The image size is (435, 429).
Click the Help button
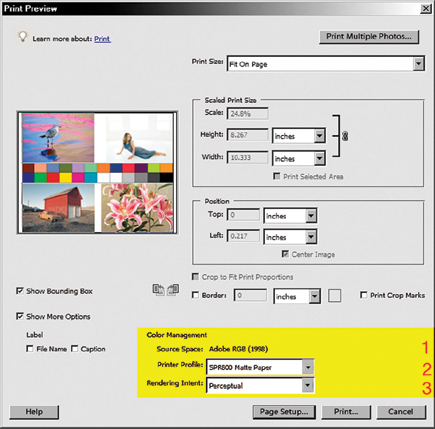click(34, 412)
